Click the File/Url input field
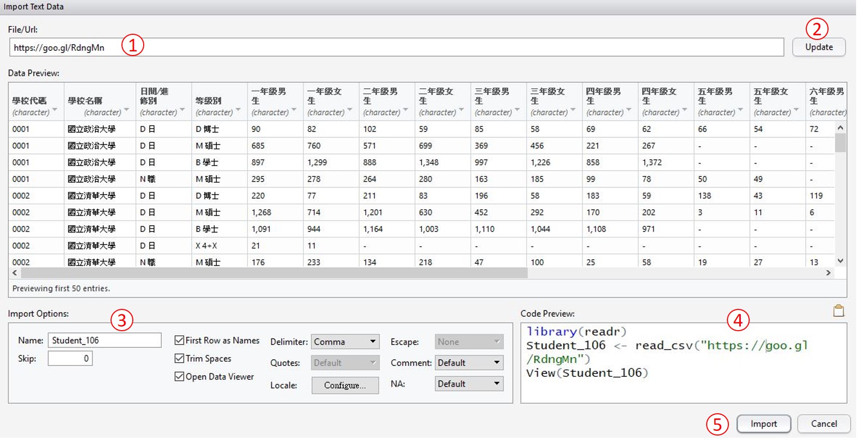 (396, 47)
